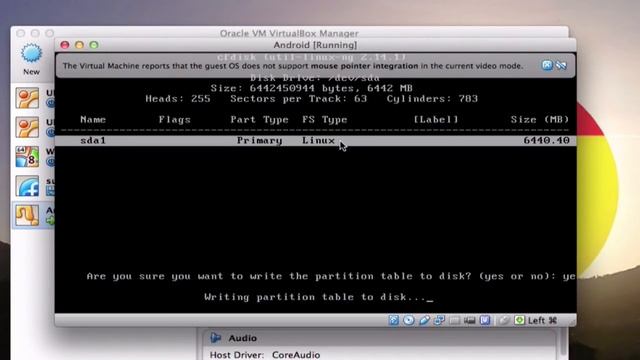Screen dimensions: 640x360
Task: Click the 'Writing partition table to disk...' text
Action: pyautogui.click(x=315, y=297)
